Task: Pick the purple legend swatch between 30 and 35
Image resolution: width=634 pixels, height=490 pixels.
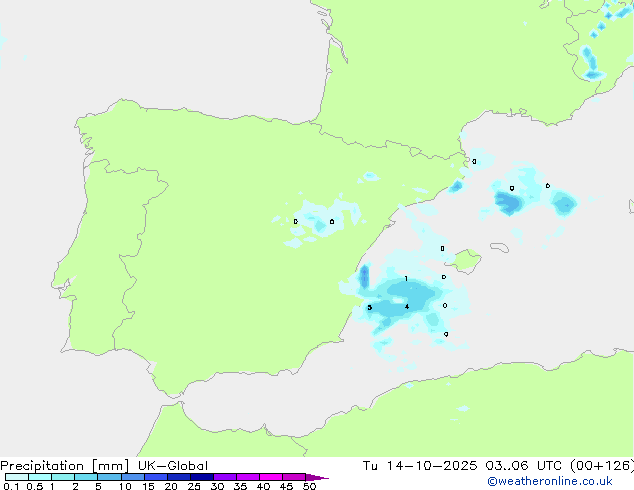Action: [x=224, y=478]
